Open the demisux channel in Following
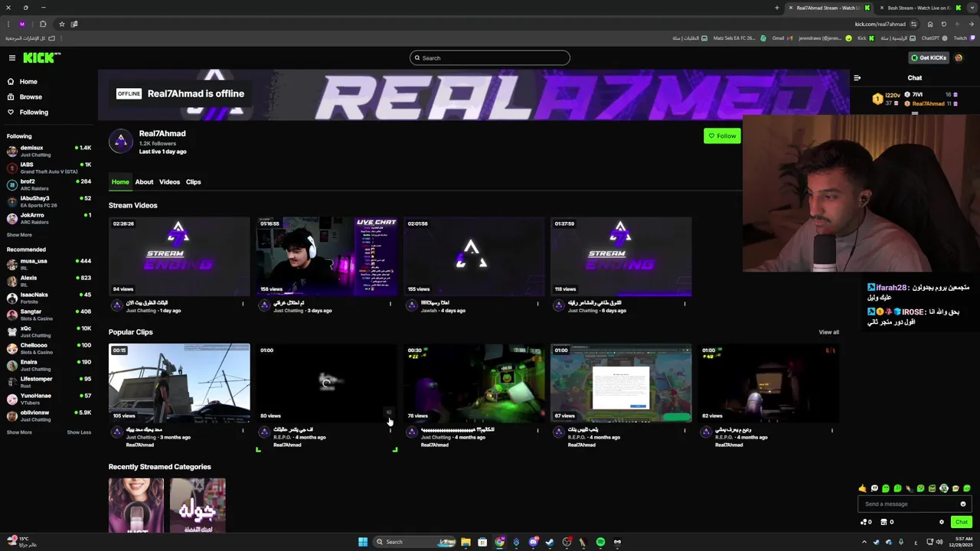This screenshot has height=551, width=980. point(48,151)
